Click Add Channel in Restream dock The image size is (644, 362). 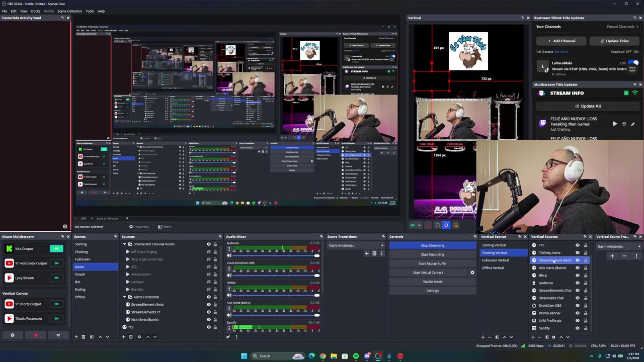561,41
